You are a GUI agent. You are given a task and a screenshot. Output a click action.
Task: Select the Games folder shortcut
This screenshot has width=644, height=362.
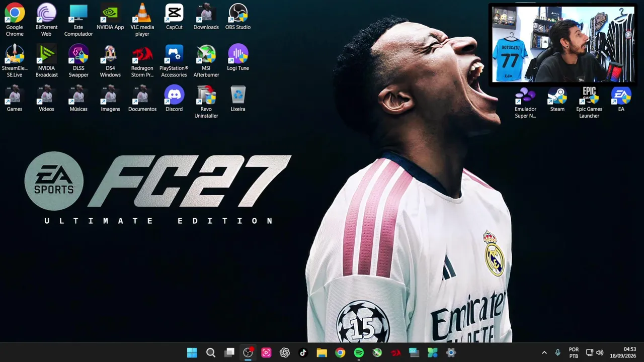[15, 99]
